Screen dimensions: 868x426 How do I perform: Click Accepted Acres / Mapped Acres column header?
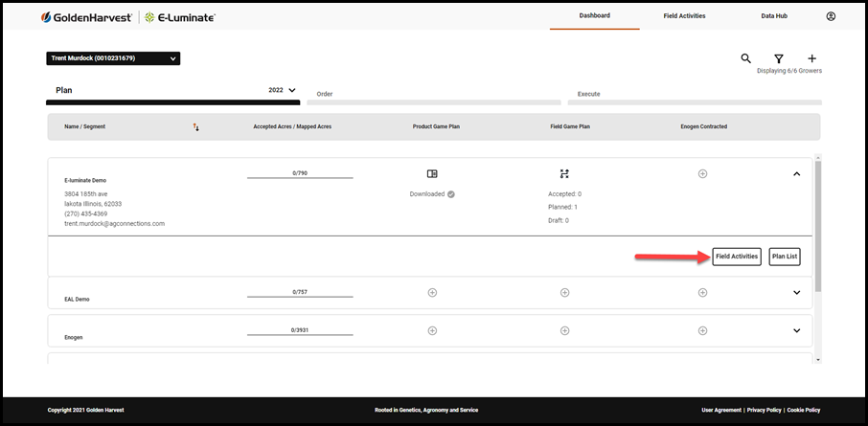click(292, 126)
